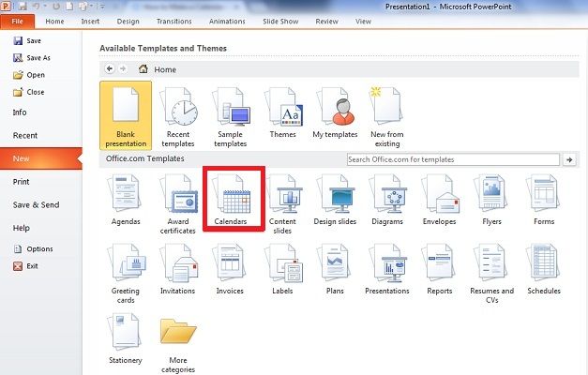Click Save in the backstage menu
This screenshot has width=588, height=375.
click(x=27, y=40)
